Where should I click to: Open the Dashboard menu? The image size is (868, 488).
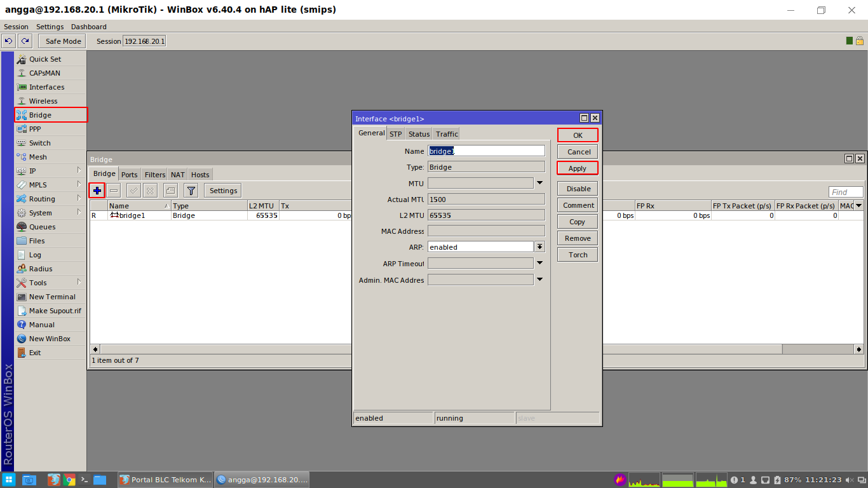pyautogui.click(x=88, y=27)
